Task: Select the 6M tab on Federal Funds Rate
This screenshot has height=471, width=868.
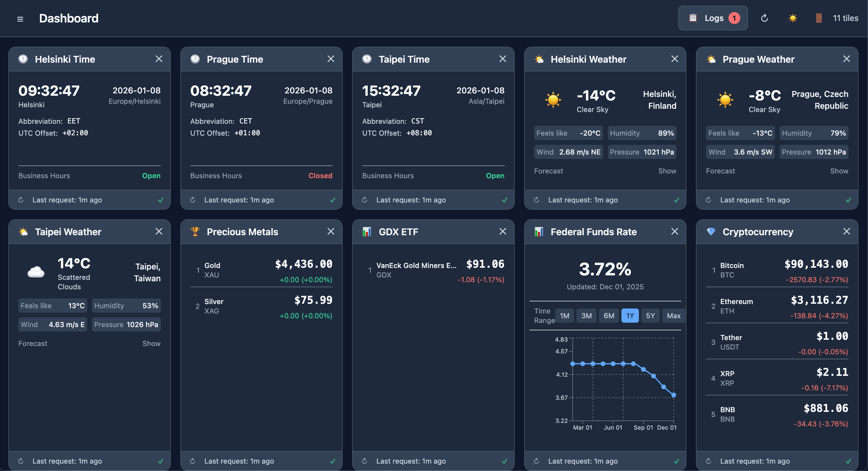Action: point(609,316)
